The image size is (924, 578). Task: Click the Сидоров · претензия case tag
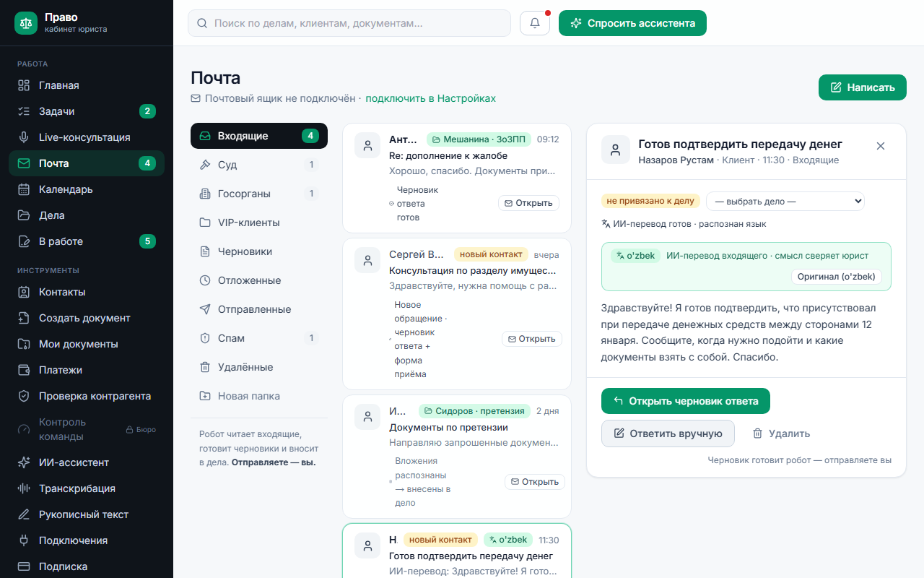click(474, 411)
